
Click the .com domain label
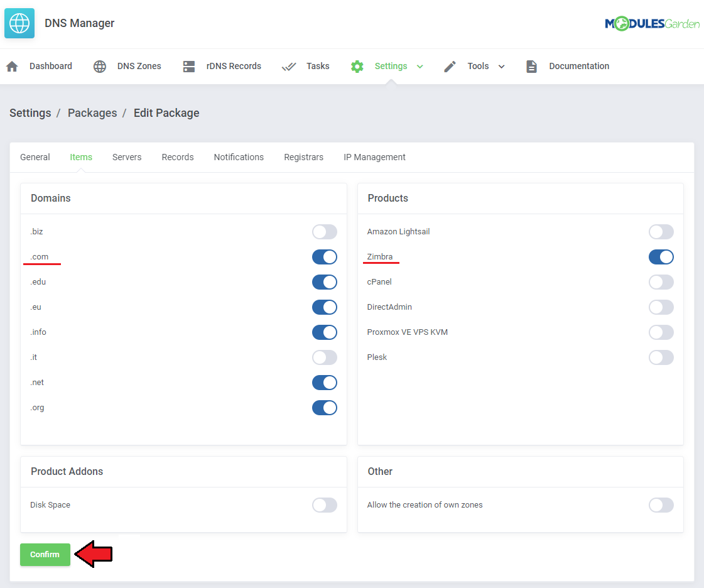click(x=40, y=257)
